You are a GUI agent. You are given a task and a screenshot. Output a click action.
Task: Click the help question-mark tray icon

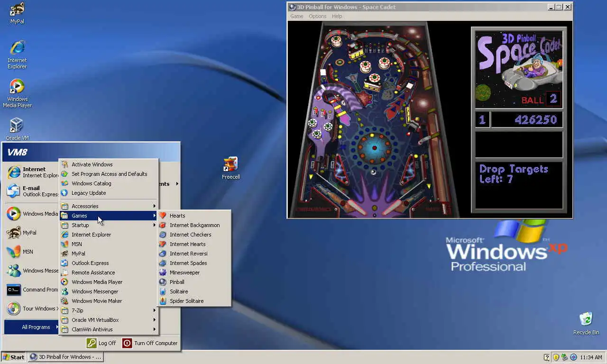pyautogui.click(x=547, y=357)
